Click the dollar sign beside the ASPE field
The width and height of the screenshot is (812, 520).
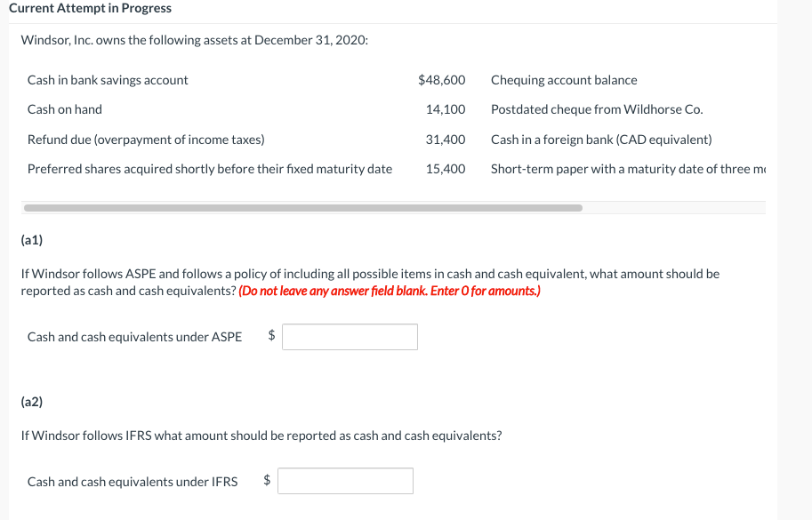(269, 336)
